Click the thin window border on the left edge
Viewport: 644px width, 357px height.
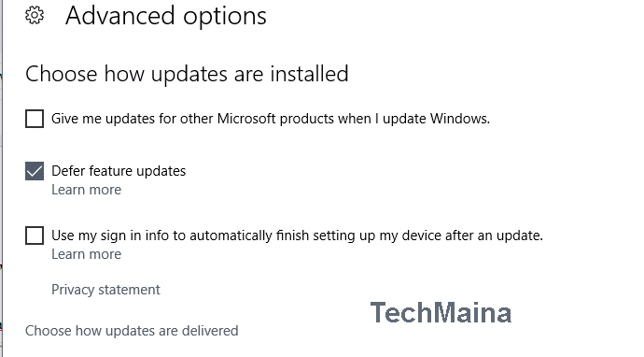[x=2, y=178]
